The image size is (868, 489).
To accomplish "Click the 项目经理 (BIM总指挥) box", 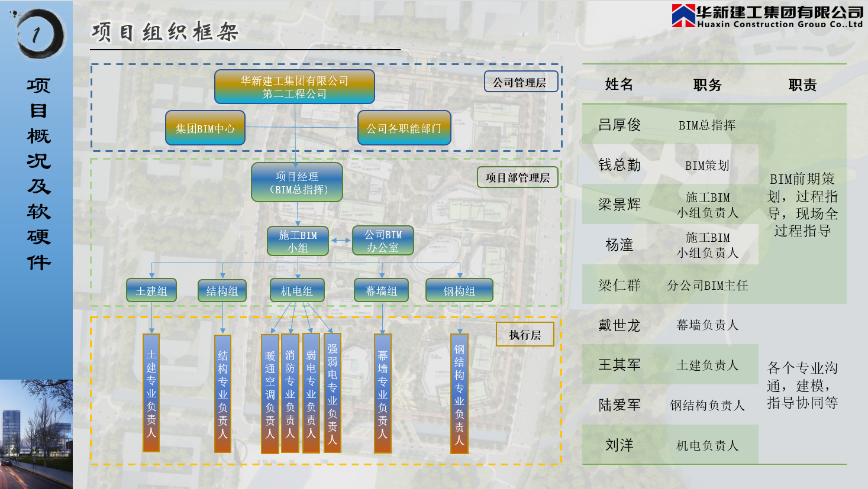I will click(297, 183).
